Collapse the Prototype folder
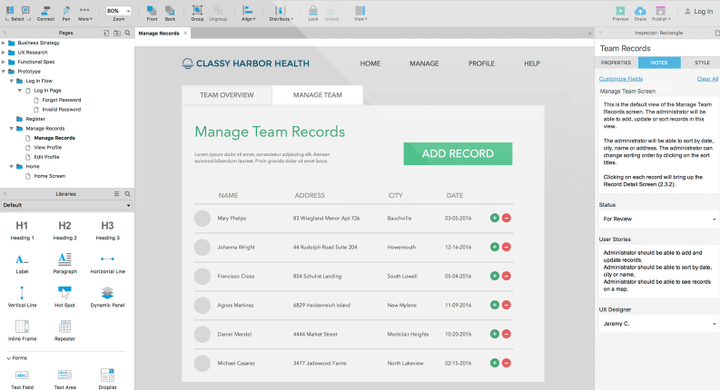The width and height of the screenshot is (720, 390). click(3, 72)
